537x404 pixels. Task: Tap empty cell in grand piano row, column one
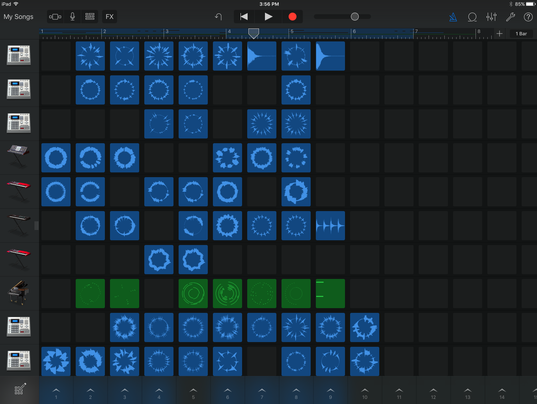[56, 293]
